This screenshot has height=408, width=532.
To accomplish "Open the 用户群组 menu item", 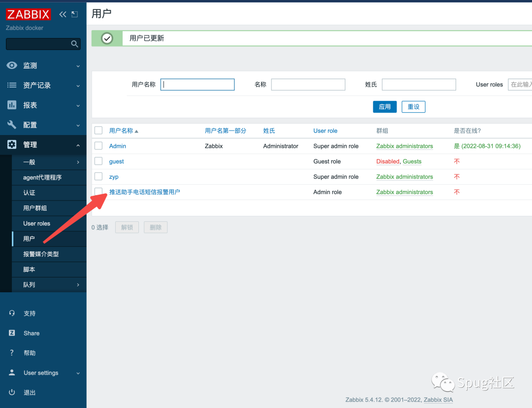I will coord(49,208).
